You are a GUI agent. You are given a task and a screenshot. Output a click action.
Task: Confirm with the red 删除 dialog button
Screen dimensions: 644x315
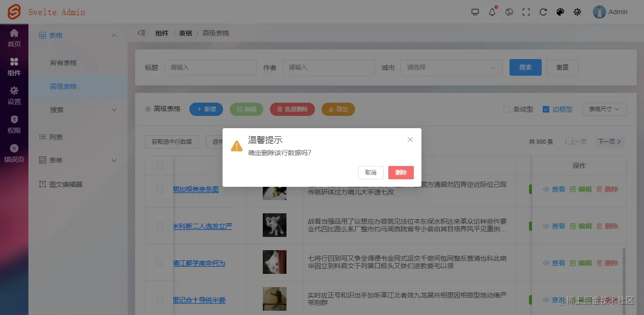[x=401, y=173]
